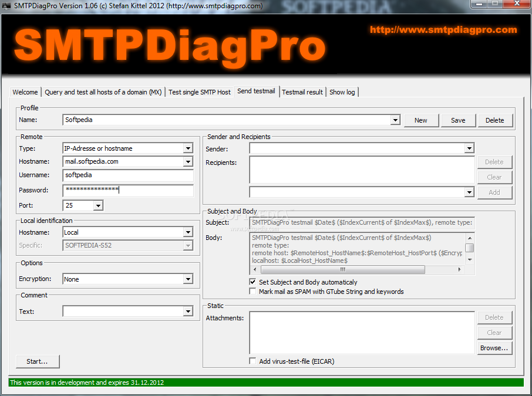Click the Browse... attachments button

tap(494, 348)
